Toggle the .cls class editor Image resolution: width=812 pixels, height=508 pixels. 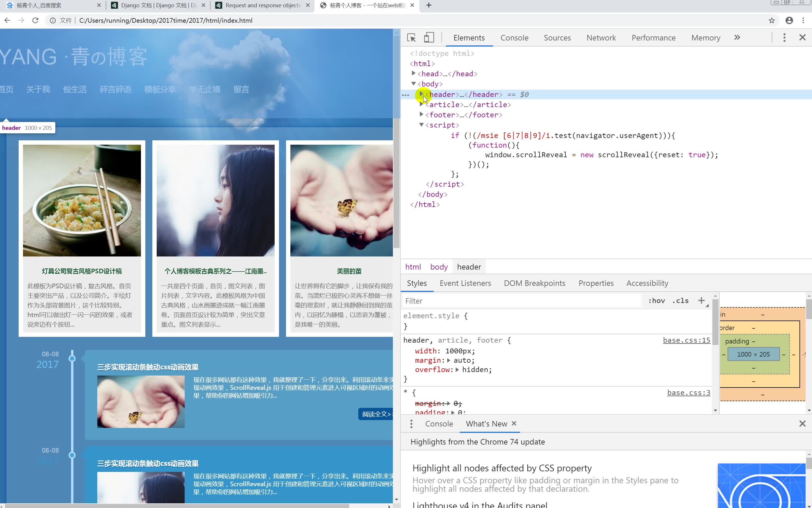[x=680, y=301]
